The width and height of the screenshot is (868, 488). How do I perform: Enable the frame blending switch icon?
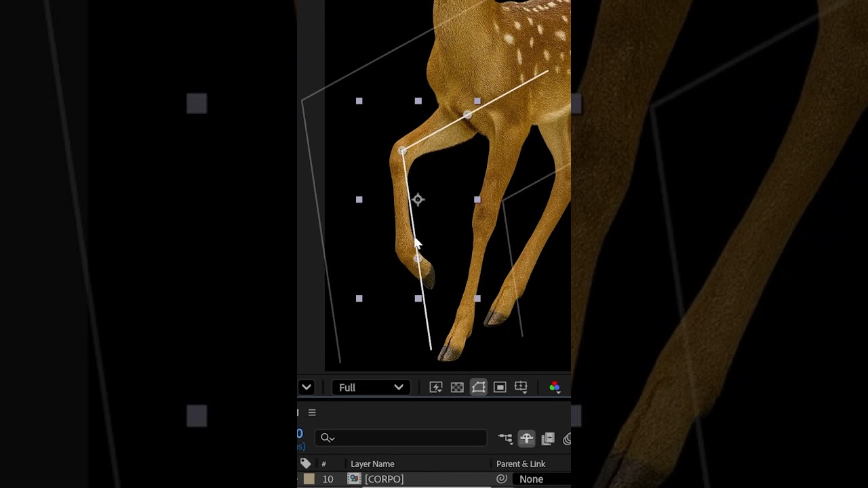pos(548,439)
